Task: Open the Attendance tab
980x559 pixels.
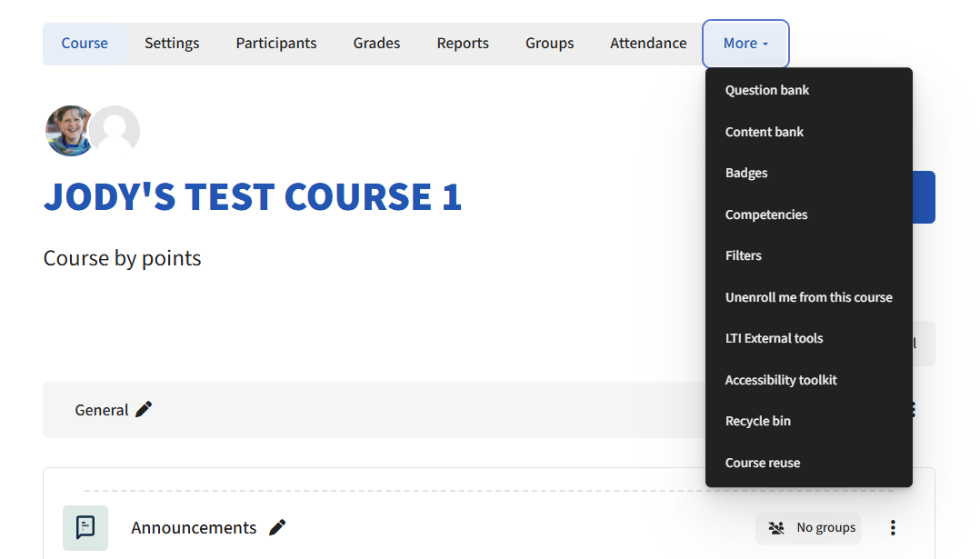Action: (648, 44)
